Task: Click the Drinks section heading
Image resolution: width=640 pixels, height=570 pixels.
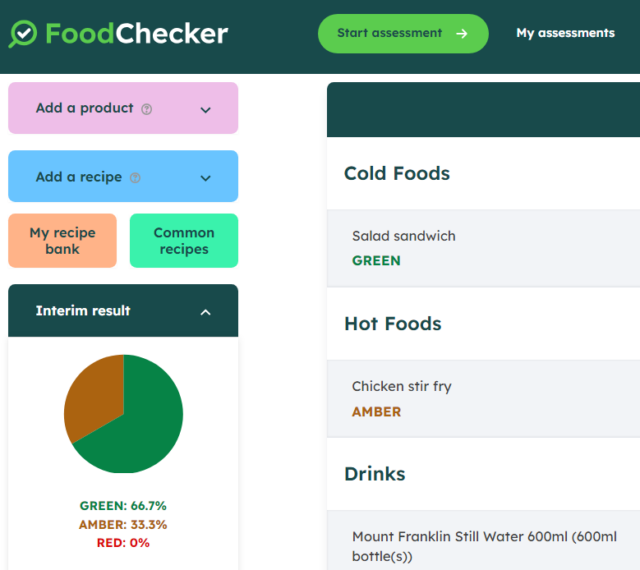Action: [x=375, y=474]
